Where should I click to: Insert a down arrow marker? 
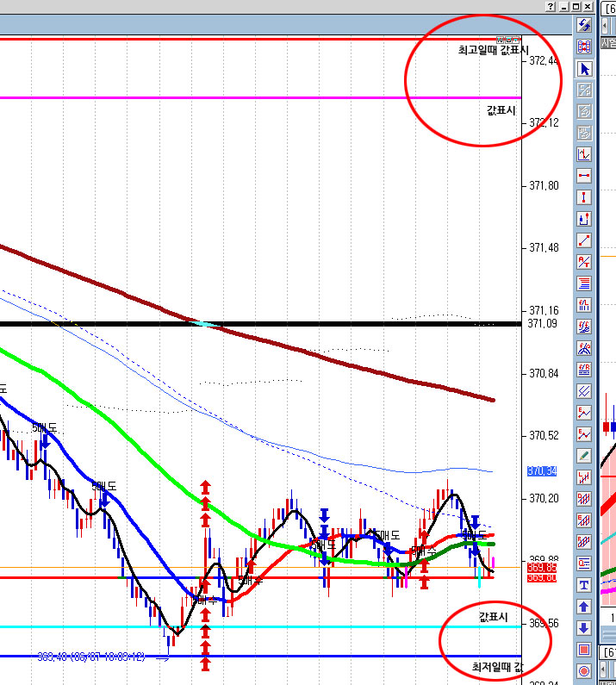[584, 628]
